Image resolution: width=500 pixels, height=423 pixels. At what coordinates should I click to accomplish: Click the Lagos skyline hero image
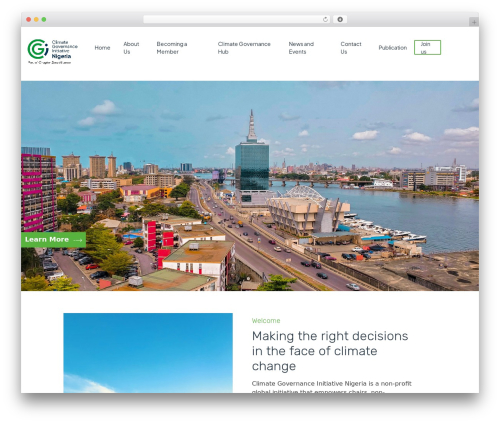click(x=250, y=186)
